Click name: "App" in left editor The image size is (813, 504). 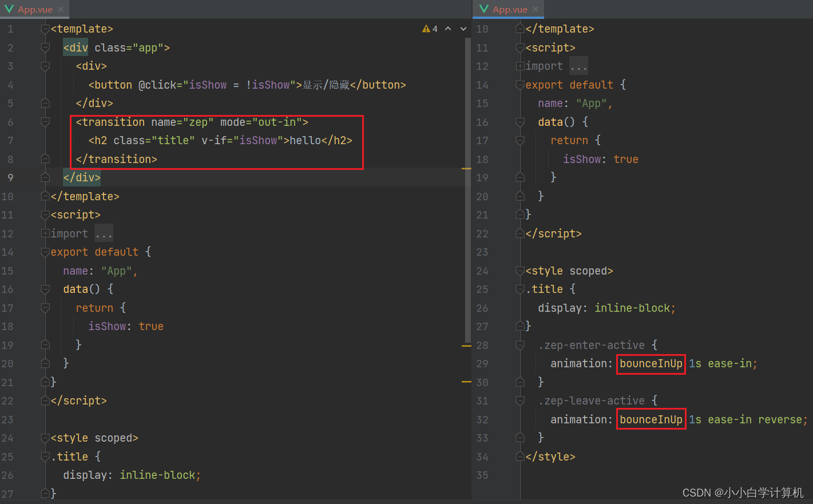pos(100,271)
